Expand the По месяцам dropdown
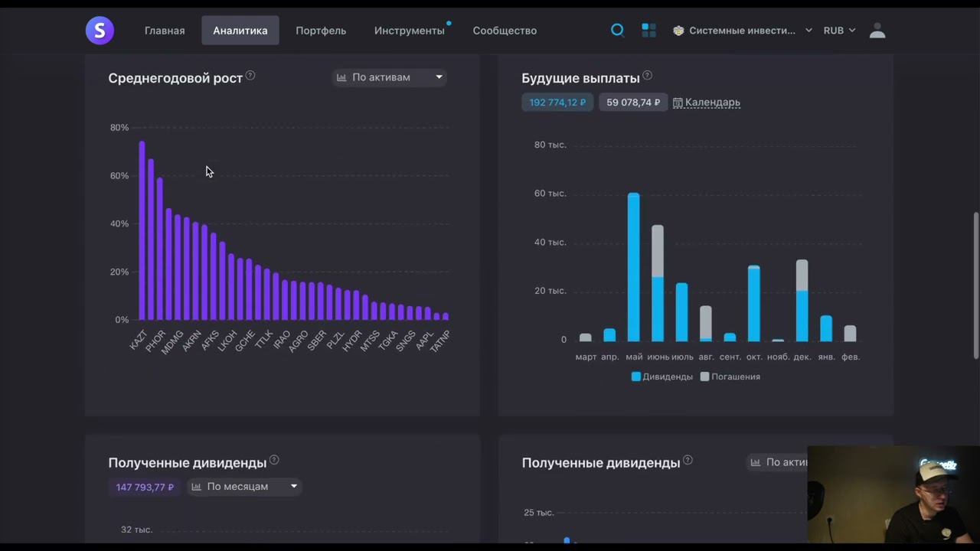 coord(245,487)
